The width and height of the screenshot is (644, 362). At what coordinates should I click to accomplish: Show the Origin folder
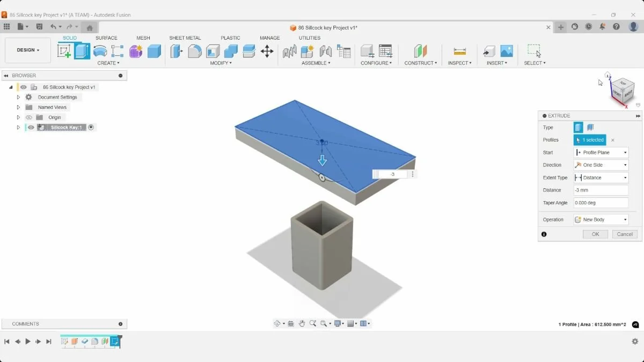tap(29, 117)
